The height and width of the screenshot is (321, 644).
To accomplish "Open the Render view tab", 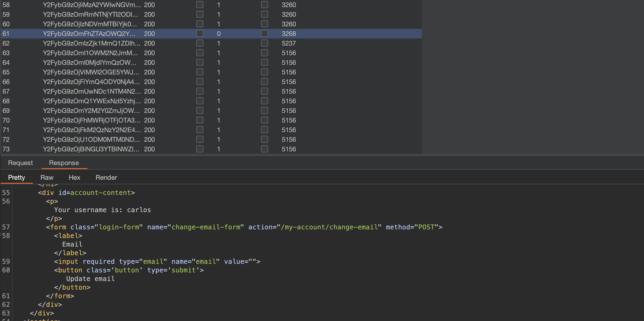I will [x=106, y=177].
